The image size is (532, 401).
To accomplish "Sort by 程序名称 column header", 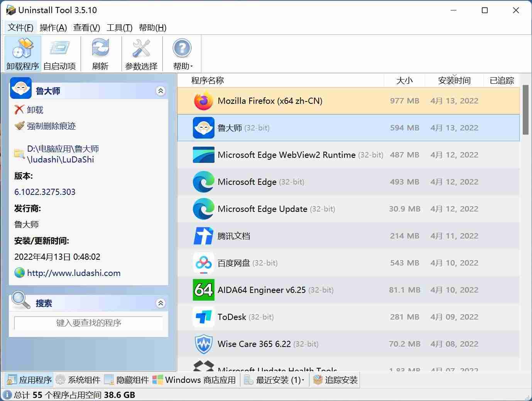I will (x=280, y=80).
